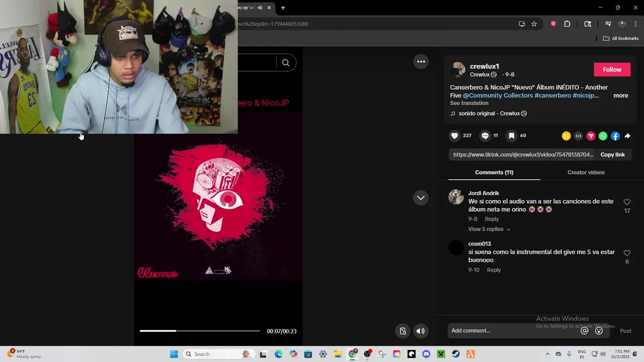Screen dimensions: 644x362
Task: Save video with bookmark icon showing 60
Action: 511,136
